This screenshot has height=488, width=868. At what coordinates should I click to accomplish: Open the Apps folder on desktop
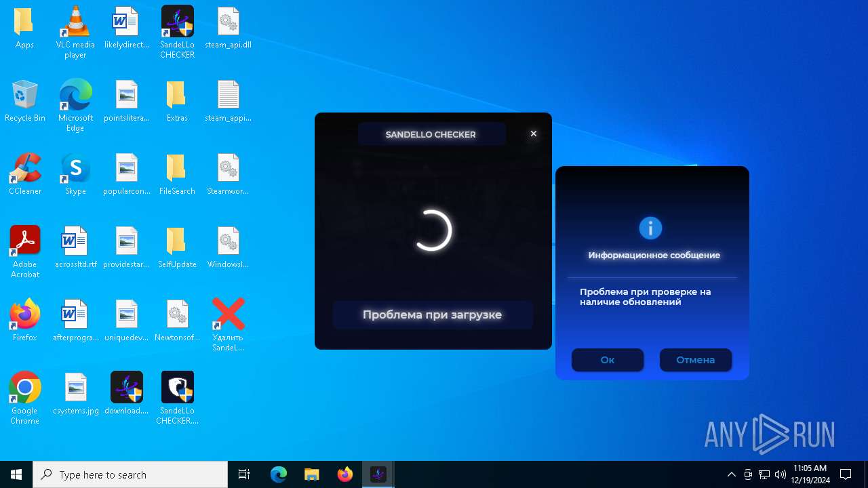pyautogui.click(x=24, y=28)
